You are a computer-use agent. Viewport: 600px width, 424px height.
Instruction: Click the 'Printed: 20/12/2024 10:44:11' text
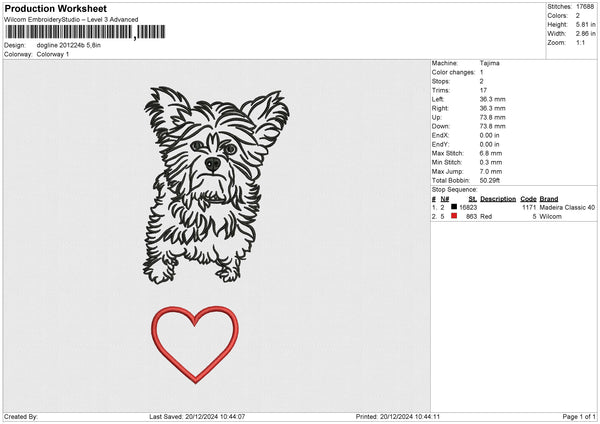pyautogui.click(x=398, y=417)
